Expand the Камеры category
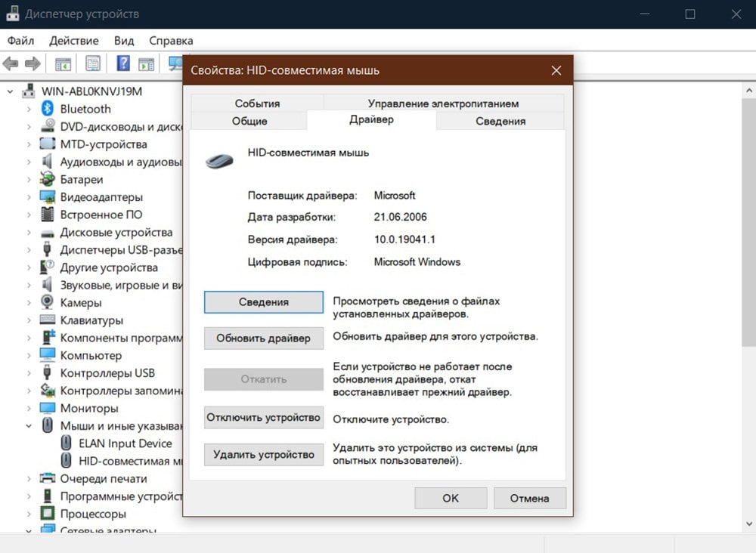756x553 pixels. pyautogui.click(x=29, y=302)
